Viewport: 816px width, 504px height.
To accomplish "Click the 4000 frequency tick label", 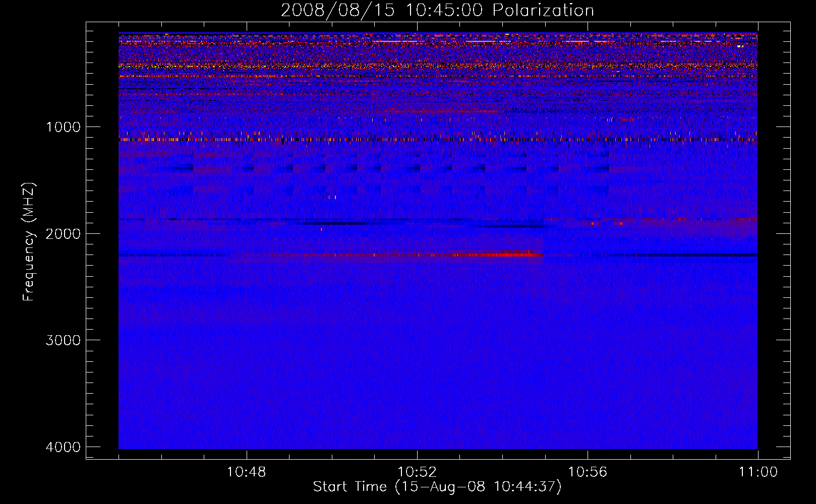I will pyautogui.click(x=63, y=447).
